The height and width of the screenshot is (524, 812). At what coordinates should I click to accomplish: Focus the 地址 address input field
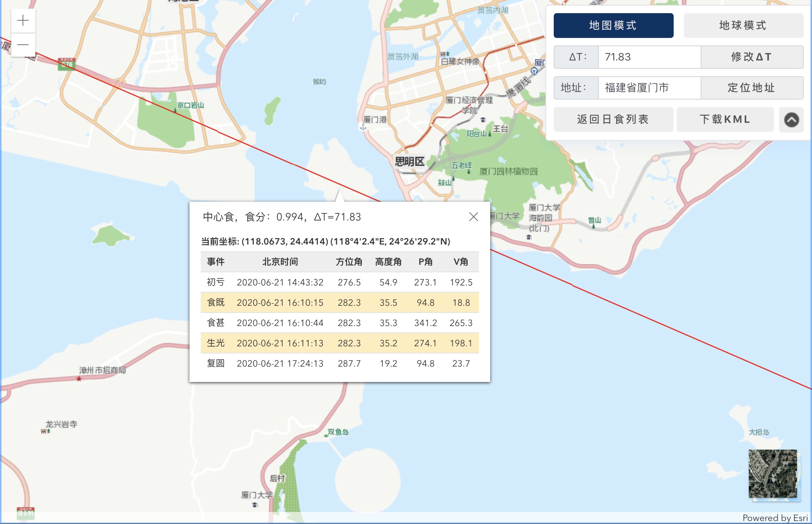(x=650, y=88)
